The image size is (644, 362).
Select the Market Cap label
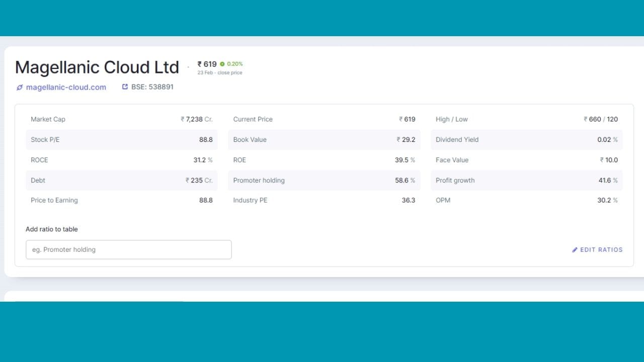point(48,119)
